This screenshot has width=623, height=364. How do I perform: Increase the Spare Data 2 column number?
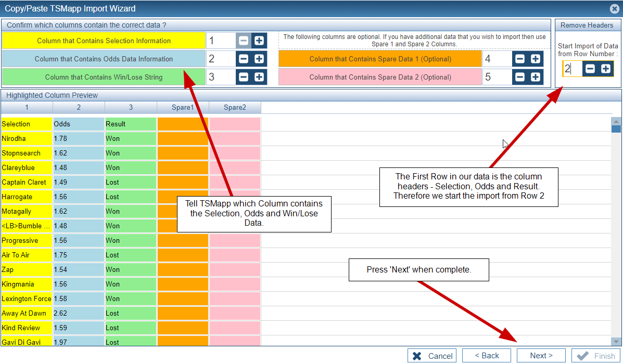click(x=535, y=77)
